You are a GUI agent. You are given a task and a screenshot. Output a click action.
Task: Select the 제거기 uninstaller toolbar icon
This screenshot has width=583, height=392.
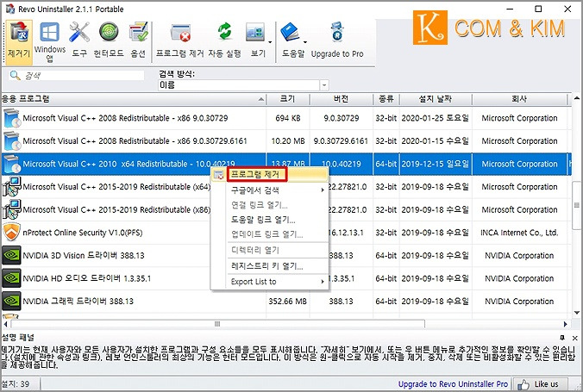pyautogui.click(x=19, y=40)
